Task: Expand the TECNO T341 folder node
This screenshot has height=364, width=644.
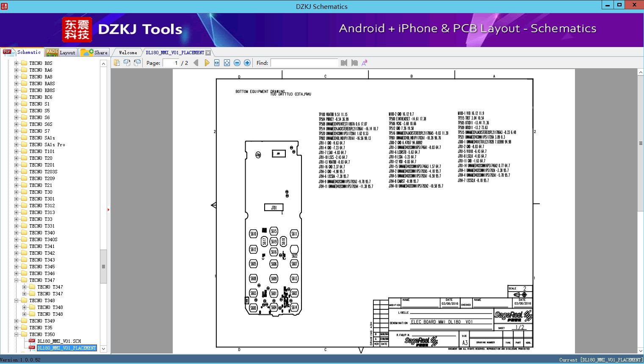Action: (16, 246)
